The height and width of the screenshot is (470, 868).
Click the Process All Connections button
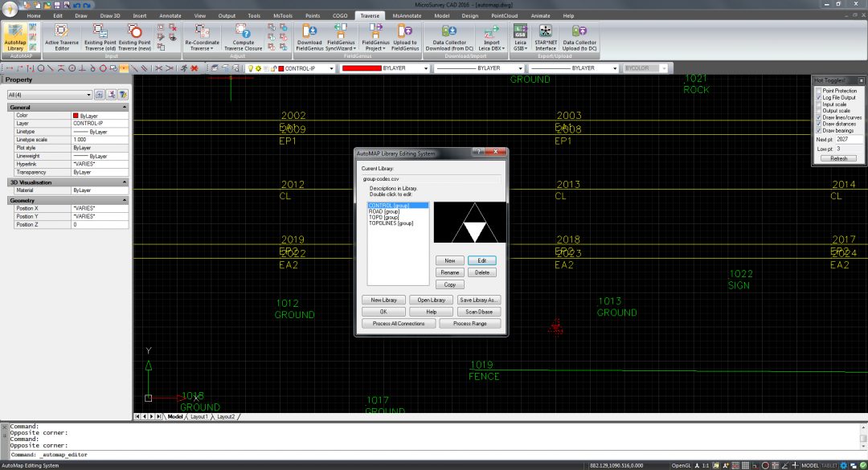(398, 323)
